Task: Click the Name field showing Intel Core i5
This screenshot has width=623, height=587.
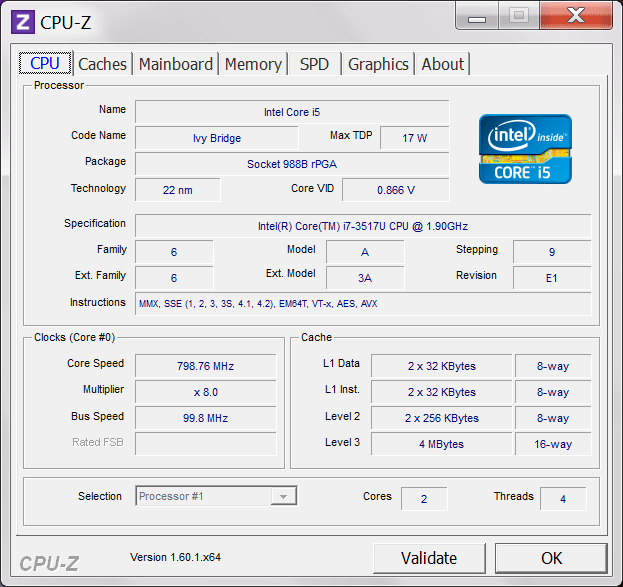Action: [292, 112]
